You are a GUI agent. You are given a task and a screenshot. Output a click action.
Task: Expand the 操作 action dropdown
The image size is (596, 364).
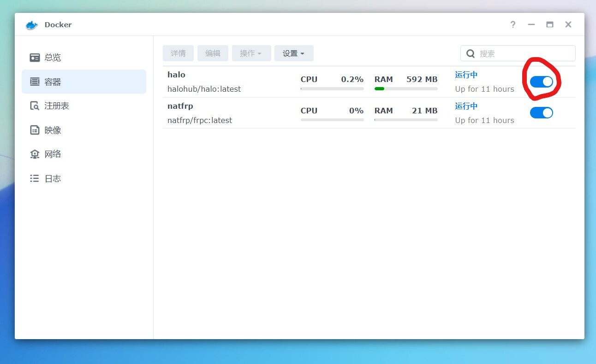point(251,53)
